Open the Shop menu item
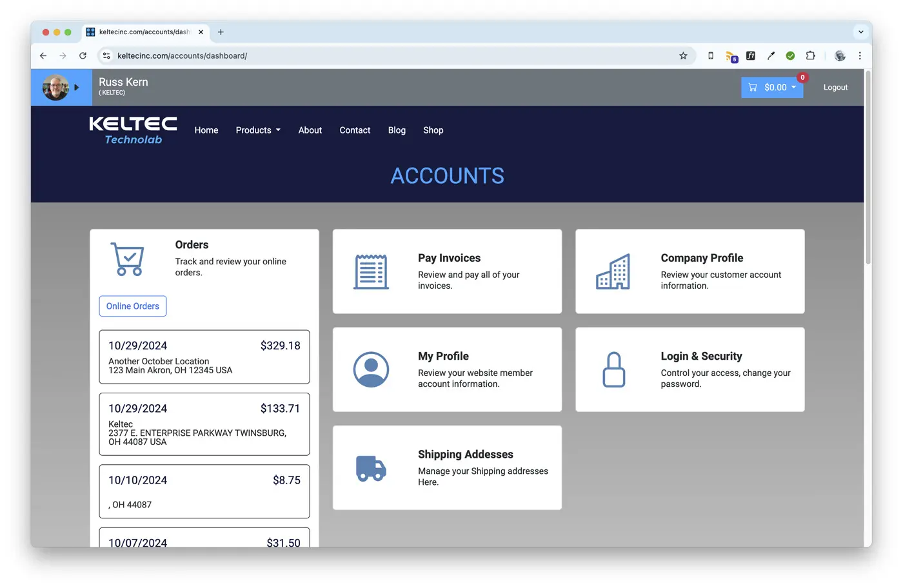Viewport: 903px width, 588px height. [433, 130]
